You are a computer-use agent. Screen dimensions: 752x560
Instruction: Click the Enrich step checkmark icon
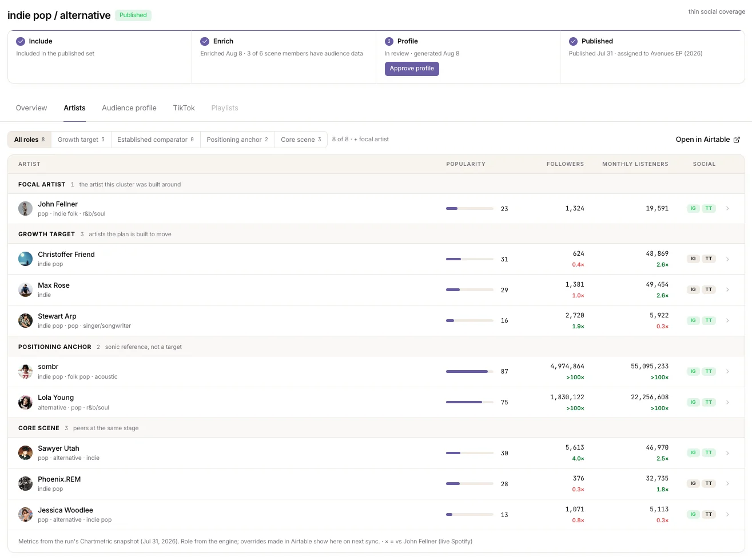(x=205, y=41)
